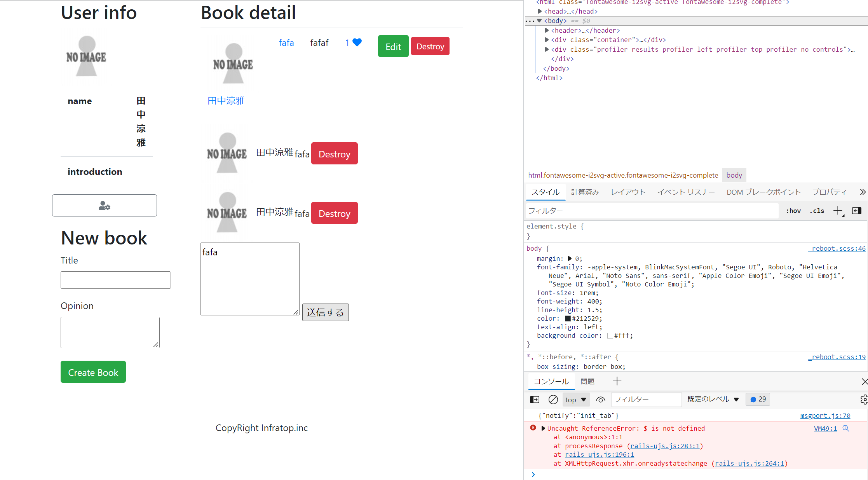Open the log level dropdown 既定のレベル
The image size is (868, 480).
pyautogui.click(x=713, y=399)
